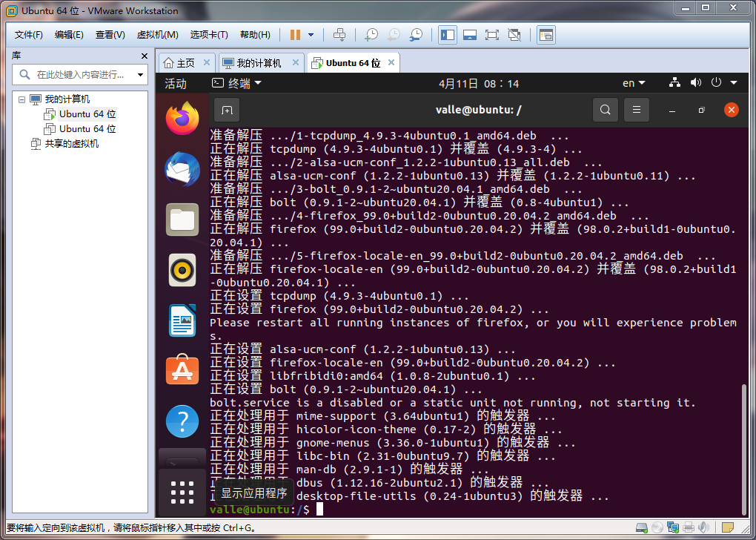Click the yellow message log note icon
756x540 pixels.
[x=728, y=528]
